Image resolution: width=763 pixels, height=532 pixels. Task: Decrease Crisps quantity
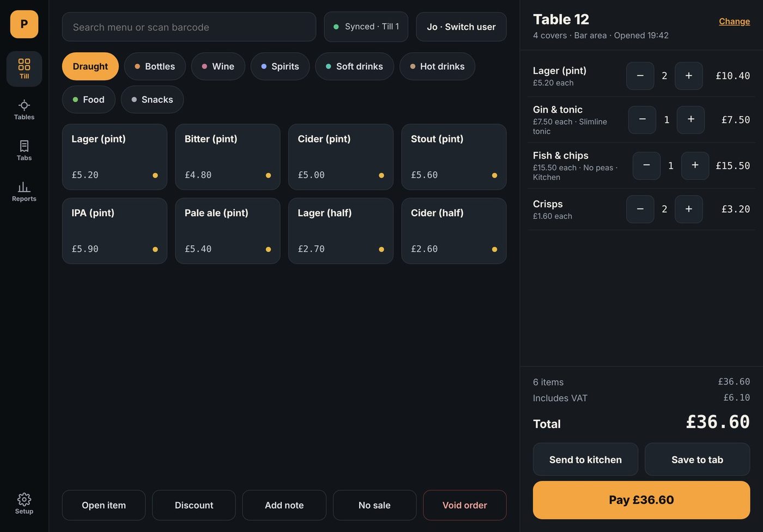point(640,209)
